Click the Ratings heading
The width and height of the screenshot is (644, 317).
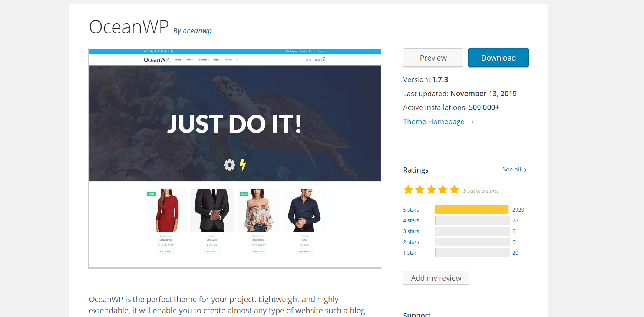tap(416, 170)
